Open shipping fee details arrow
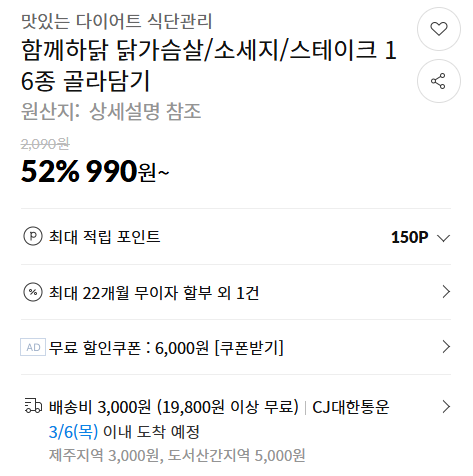The image size is (473, 476). [x=446, y=407]
